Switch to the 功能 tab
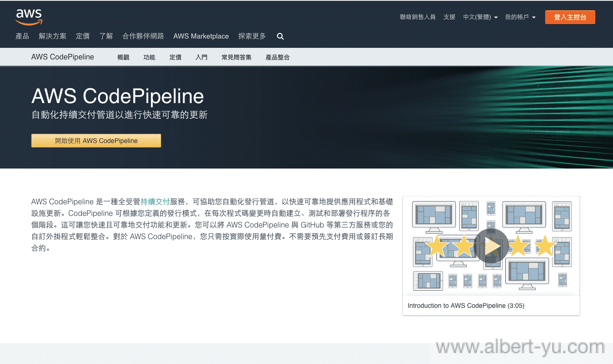This screenshot has height=364, width=613. 150,58
